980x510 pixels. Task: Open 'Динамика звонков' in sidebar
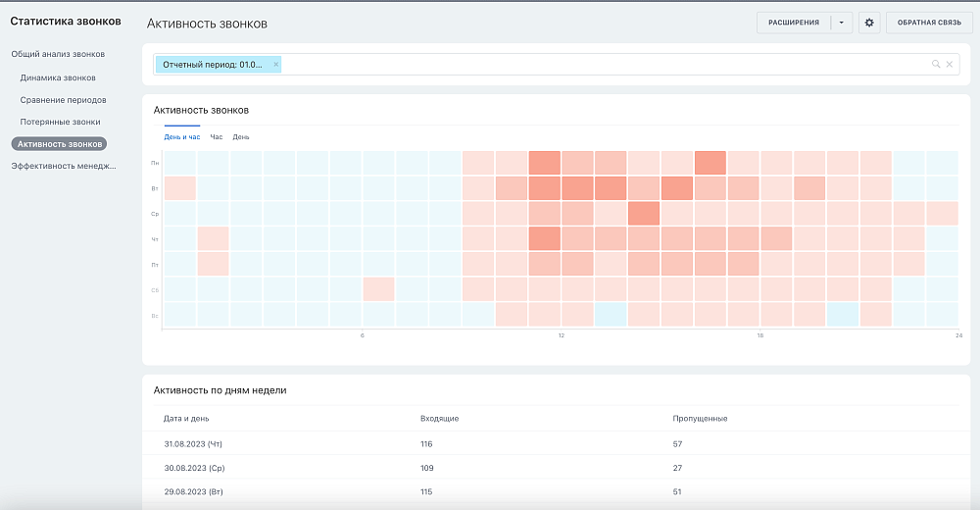click(58, 77)
